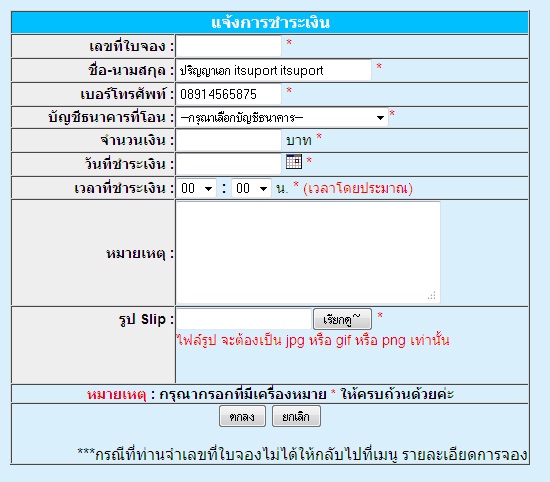The image size is (550, 482).
Task: Click the red file type notice text
Action: pos(313,340)
